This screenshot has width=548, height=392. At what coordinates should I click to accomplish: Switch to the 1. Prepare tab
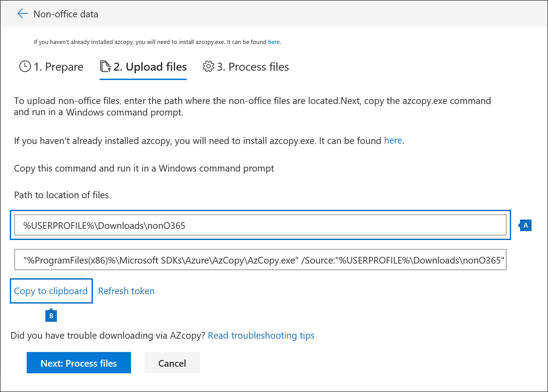tap(58, 67)
